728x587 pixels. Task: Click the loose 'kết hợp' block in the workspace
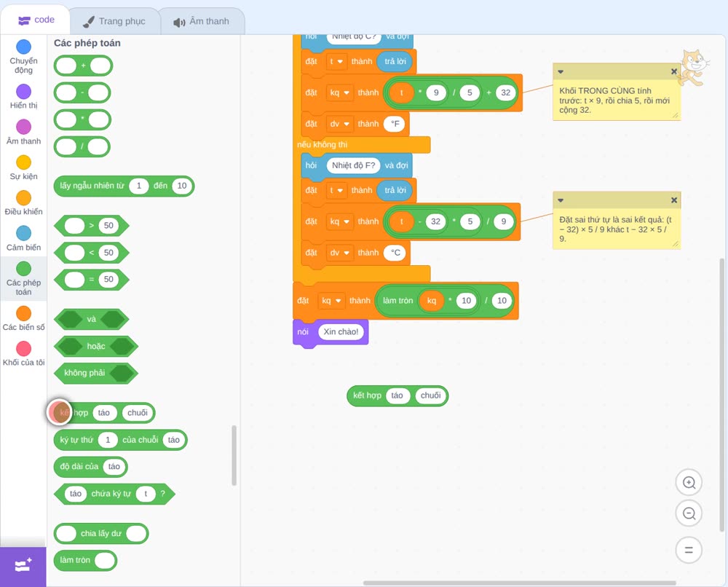point(397,395)
